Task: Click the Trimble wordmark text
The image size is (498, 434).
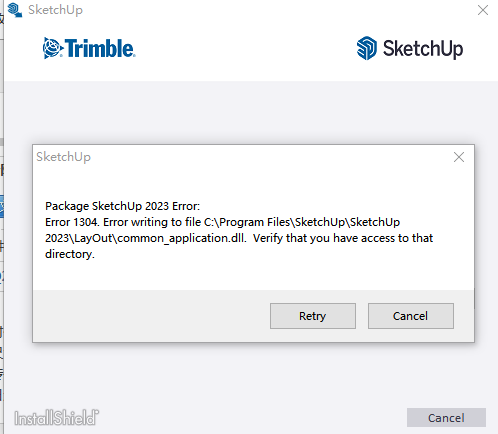Action: point(100,48)
